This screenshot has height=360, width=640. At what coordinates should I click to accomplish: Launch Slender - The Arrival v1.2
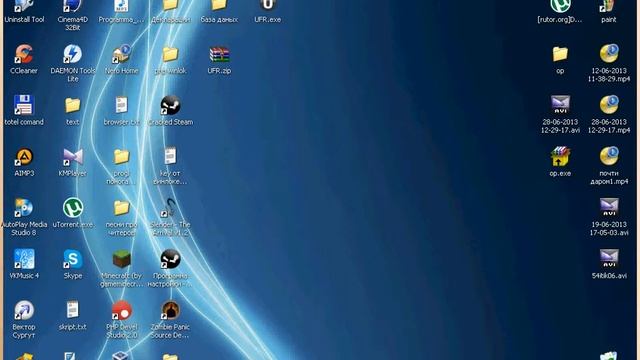170,208
